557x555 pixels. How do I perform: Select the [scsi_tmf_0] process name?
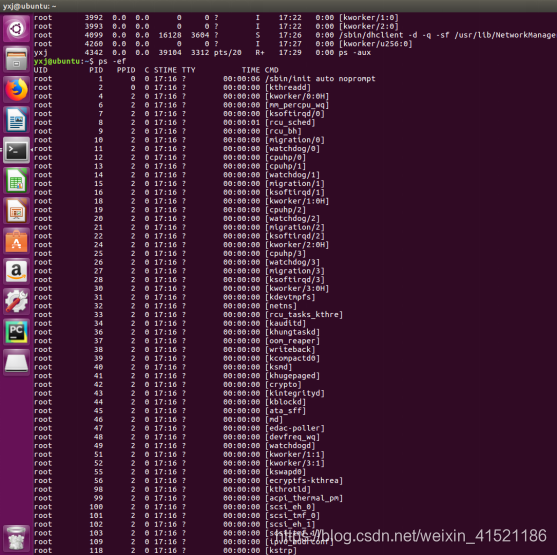point(292,516)
